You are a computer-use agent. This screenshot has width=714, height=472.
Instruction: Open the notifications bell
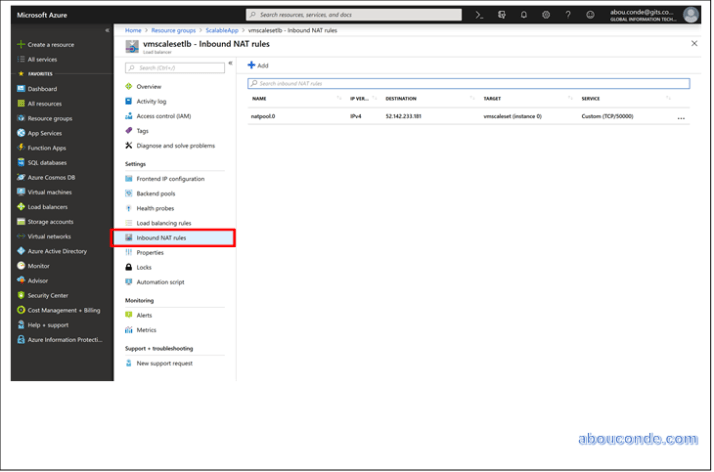pos(523,15)
